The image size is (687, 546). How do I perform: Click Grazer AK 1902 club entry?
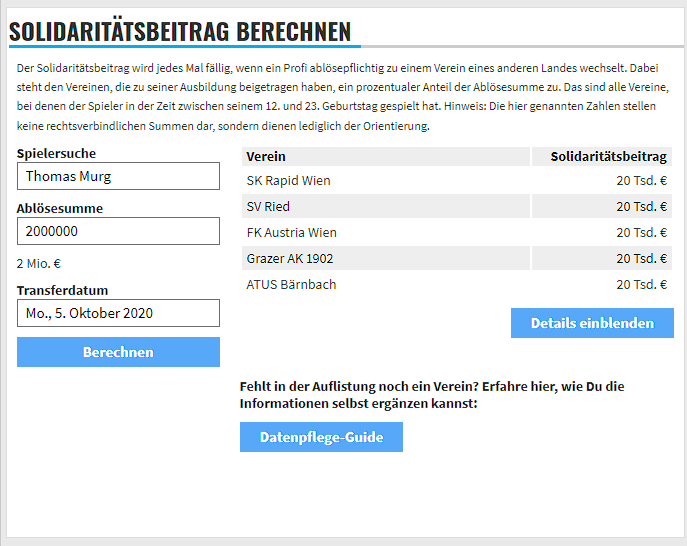[x=290, y=259]
